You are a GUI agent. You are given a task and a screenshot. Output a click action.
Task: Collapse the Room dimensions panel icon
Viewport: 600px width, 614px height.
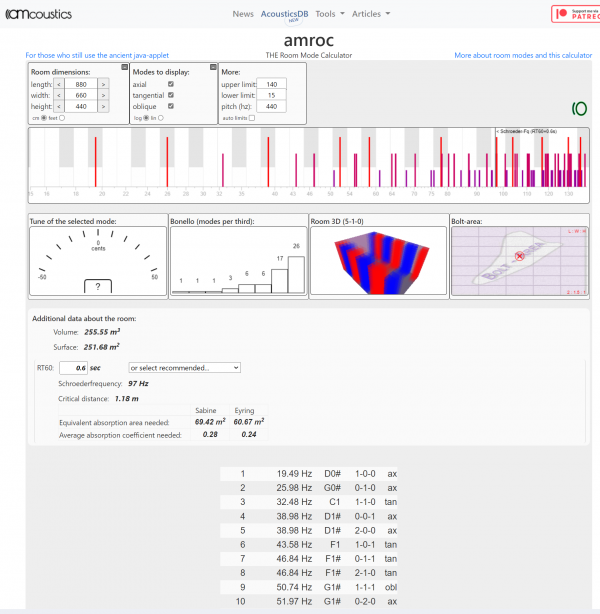point(124,68)
